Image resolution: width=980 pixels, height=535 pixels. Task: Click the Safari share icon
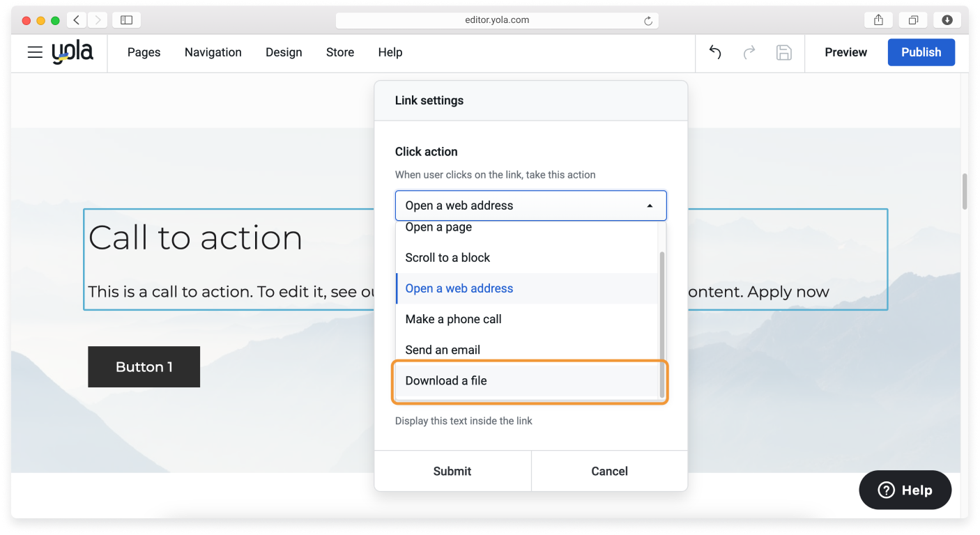878,20
